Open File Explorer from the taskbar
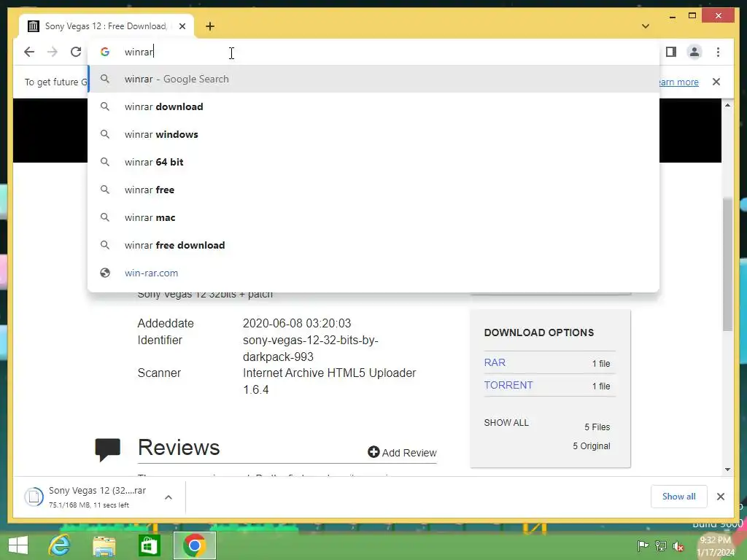Image resolution: width=747 pixels, height=560 pixels. (x=104, y=545)
